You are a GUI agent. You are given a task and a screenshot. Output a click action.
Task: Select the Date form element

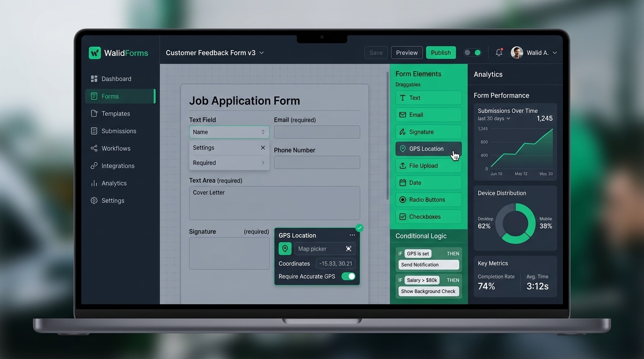pyautogui.click(x=429, y=183)
